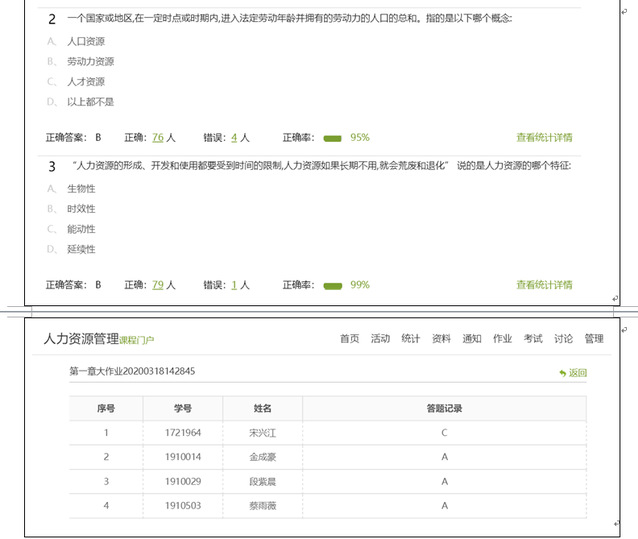Click the 95% accuracy progress bar
This screenshot has width=638, height=539.
pyautogui.click(x=332, y=138)
